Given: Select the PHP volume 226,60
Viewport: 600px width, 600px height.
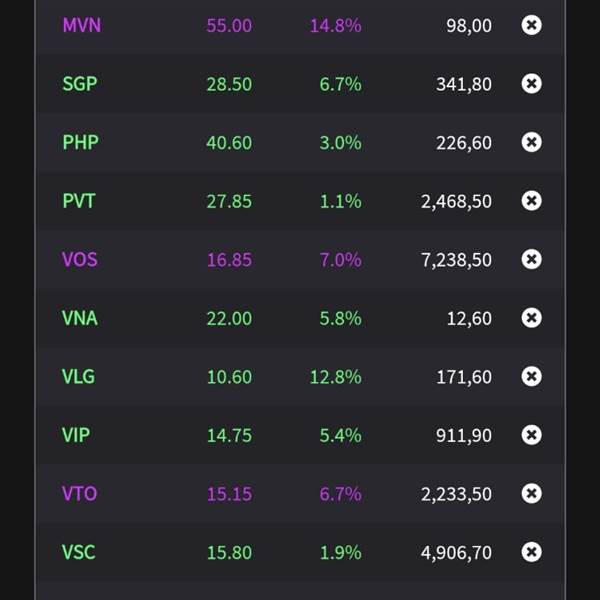Looking at the screenshot, I should (463, 143).
